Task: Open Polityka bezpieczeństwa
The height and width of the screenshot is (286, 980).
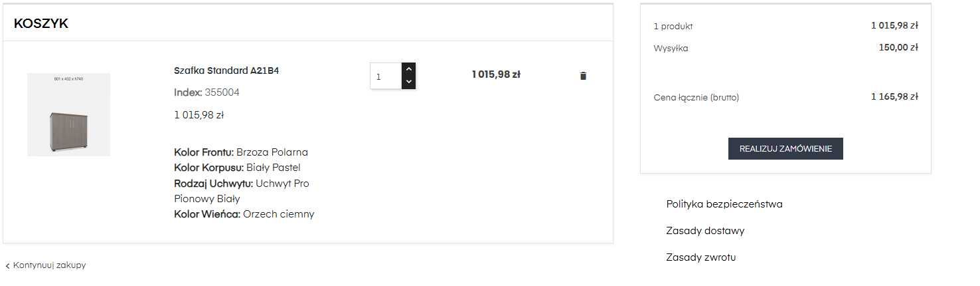Action: tap(724, 204)
